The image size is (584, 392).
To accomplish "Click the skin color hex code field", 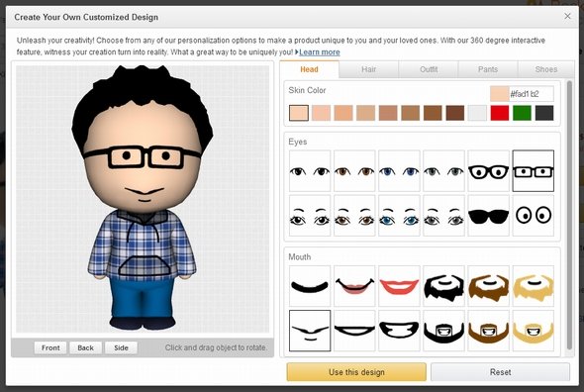I will click(531, 94).
